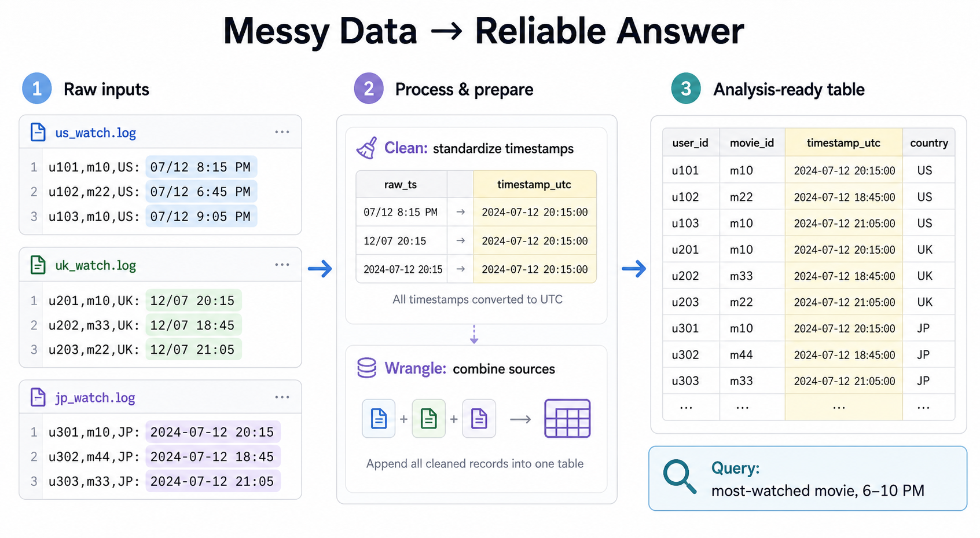
Task: Click the green document icon in Wrangle
Action: coord(429,418)
